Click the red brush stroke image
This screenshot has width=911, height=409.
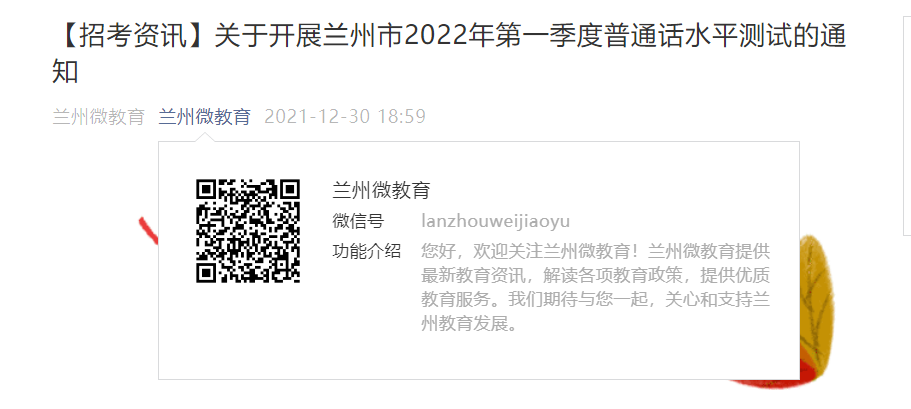point(149,231)
